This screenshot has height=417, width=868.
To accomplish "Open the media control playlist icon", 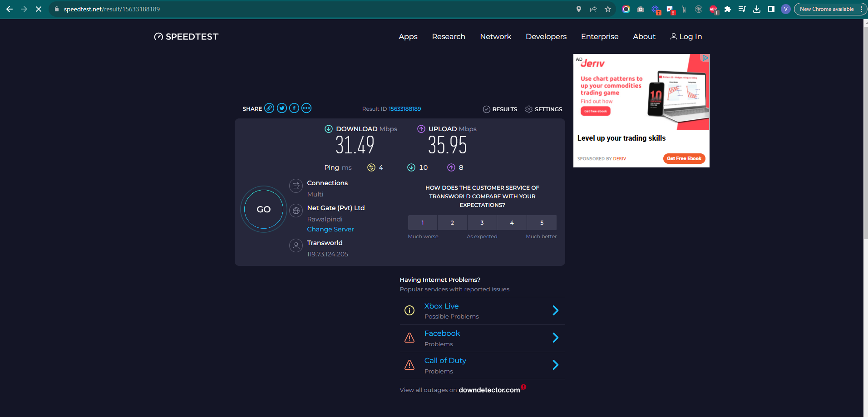I will point(742,9).
